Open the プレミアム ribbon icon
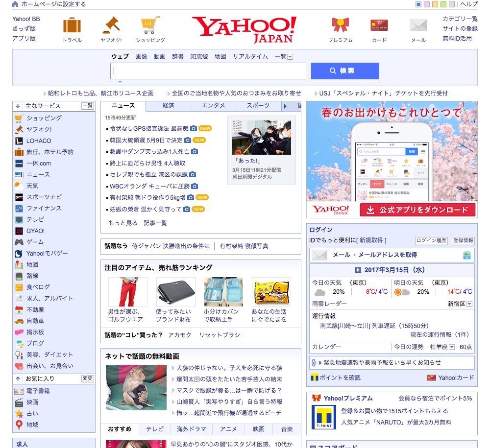 coord(341,25)
